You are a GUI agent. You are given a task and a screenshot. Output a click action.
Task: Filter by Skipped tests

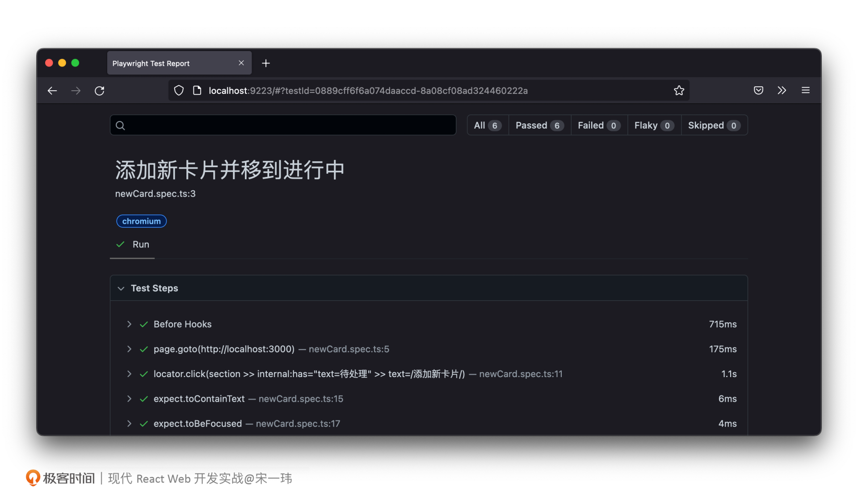click(x=714, y=126)
